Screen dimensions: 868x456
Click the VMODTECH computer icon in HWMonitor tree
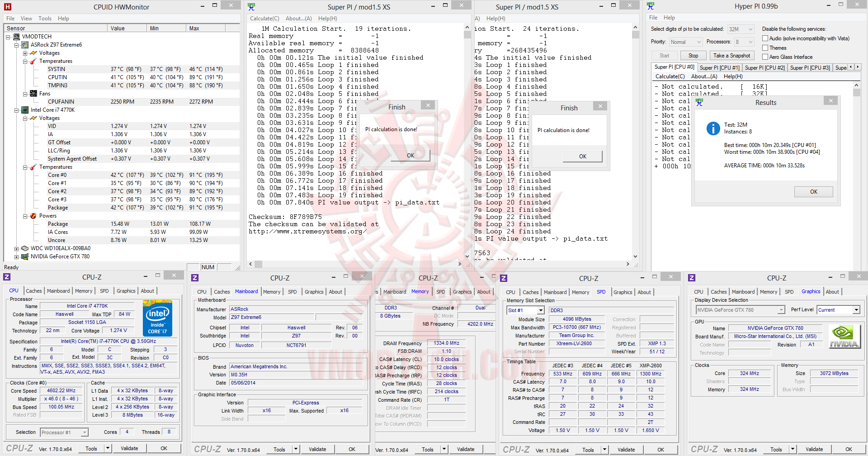[17, 37]
